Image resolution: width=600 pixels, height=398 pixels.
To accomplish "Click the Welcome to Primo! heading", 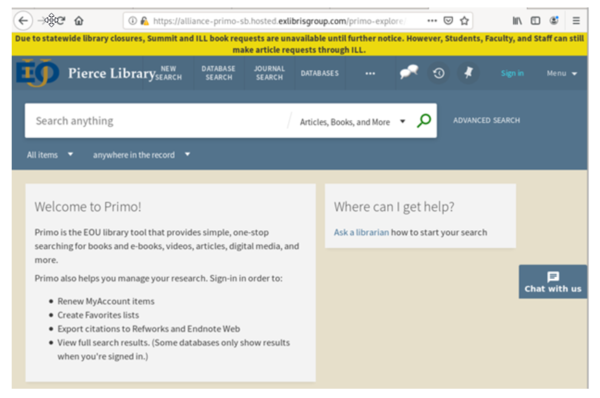I will [88, 207].
